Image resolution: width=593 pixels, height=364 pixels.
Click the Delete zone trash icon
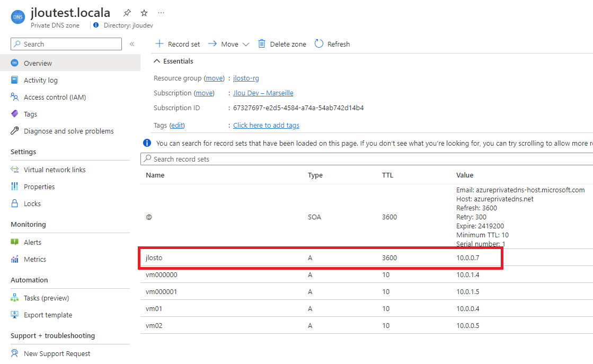(262, 44)
